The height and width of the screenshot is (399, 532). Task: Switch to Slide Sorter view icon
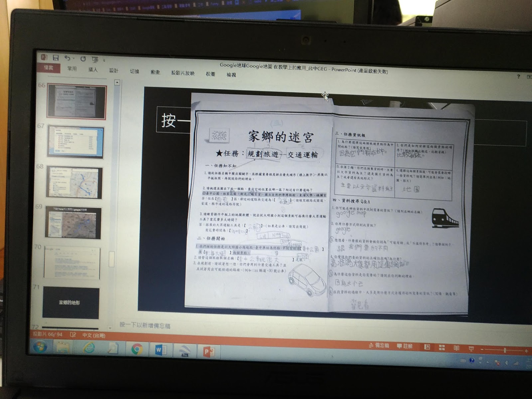(x=442, y=348)
